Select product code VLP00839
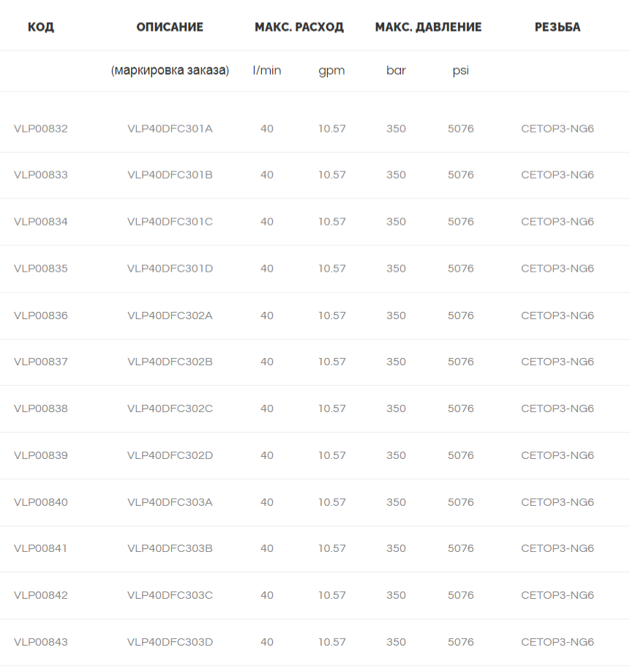Image resolution: width=630 pixels, height=672 pixels. tap(41, 455)
